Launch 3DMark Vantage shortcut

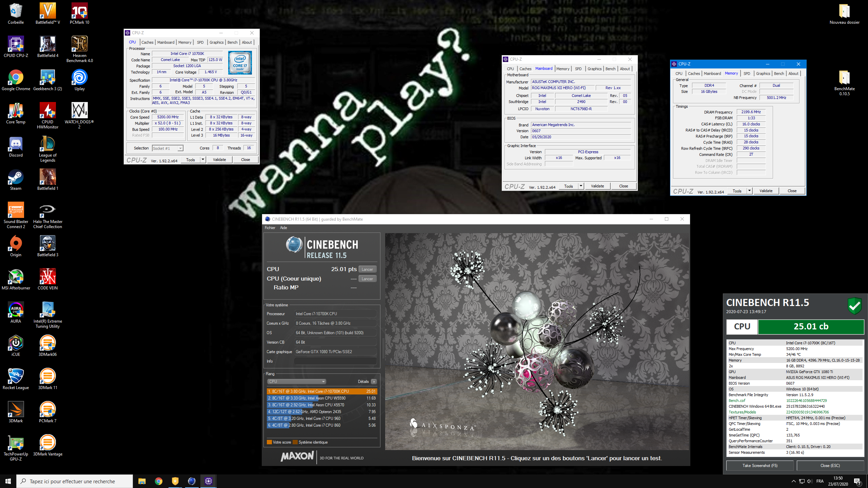pos(47,446)
